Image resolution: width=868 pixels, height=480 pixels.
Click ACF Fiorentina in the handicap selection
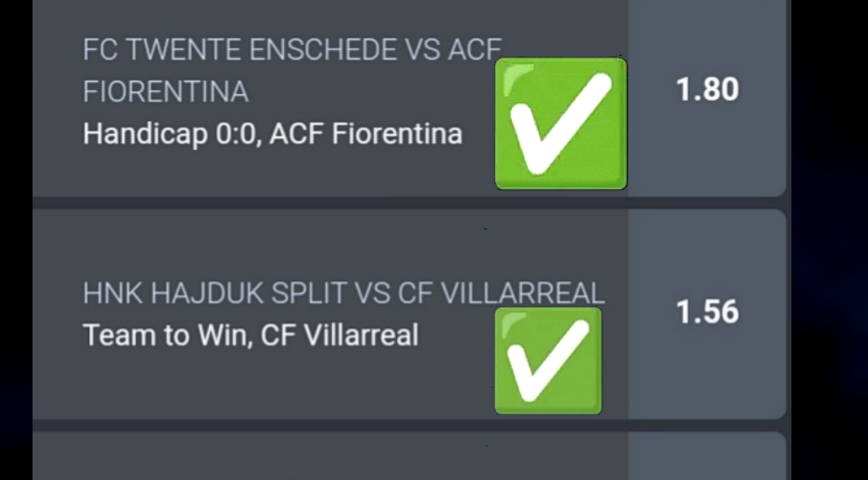point(365,134)
